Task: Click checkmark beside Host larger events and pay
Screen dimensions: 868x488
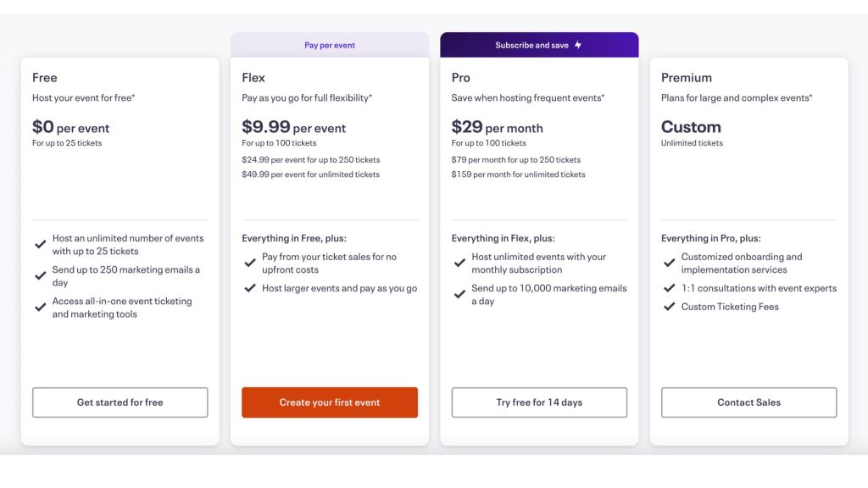Action: (250, 288)
